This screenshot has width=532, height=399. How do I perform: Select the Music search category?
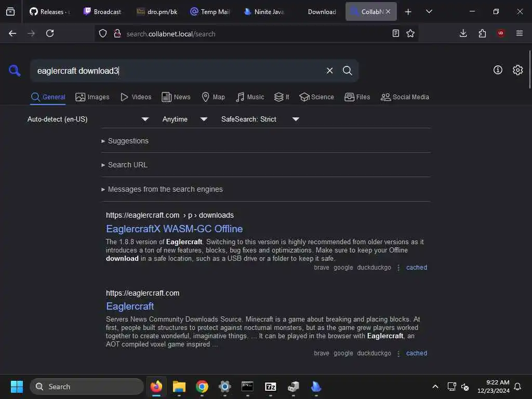pos(250,97)
